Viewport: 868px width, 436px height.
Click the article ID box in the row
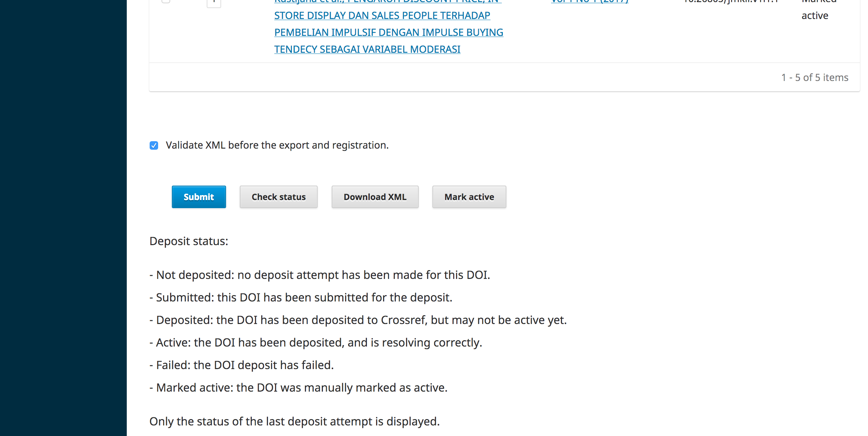point(214,3)
